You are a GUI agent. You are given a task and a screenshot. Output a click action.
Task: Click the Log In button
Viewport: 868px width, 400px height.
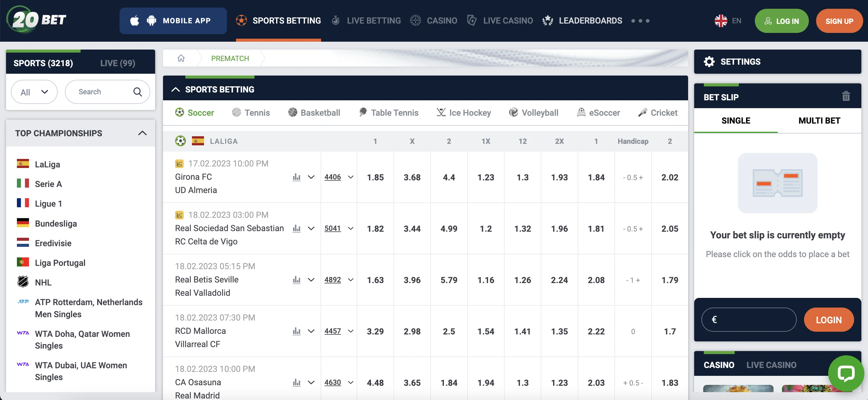(x=781, y=21)
